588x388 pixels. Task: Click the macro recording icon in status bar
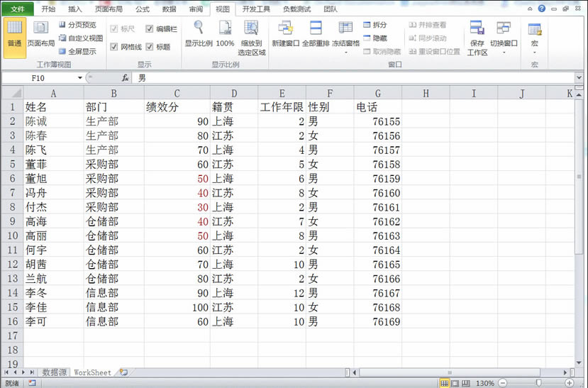pyautogui.click(x=32, y=383)
